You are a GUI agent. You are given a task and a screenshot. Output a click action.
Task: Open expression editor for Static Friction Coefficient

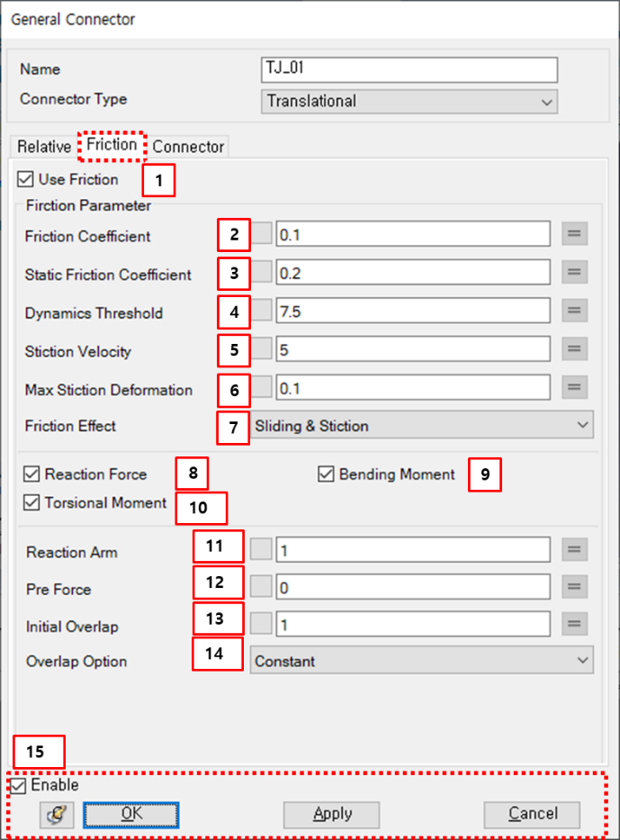(x=574, y=272)
